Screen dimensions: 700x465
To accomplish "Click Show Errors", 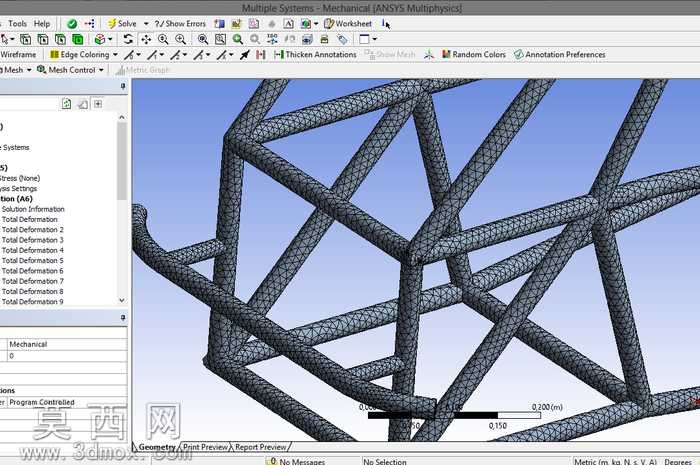I will tap(180, 24).
